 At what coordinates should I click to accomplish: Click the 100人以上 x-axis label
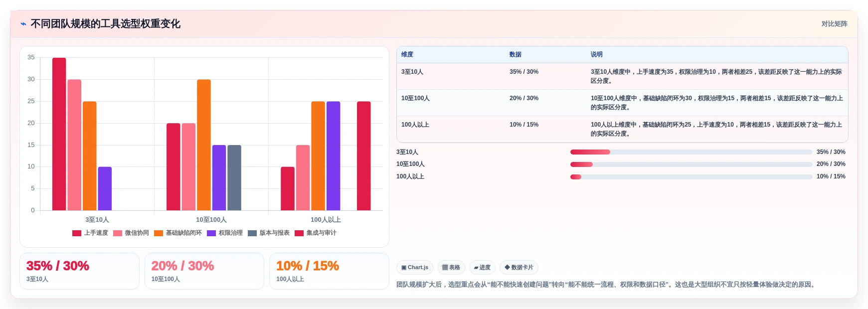point(326,220)
